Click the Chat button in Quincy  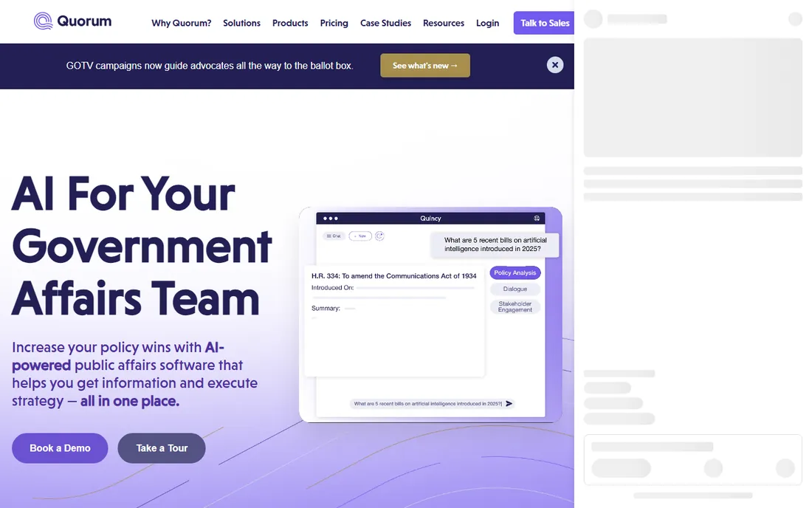(x=334, y=236)
